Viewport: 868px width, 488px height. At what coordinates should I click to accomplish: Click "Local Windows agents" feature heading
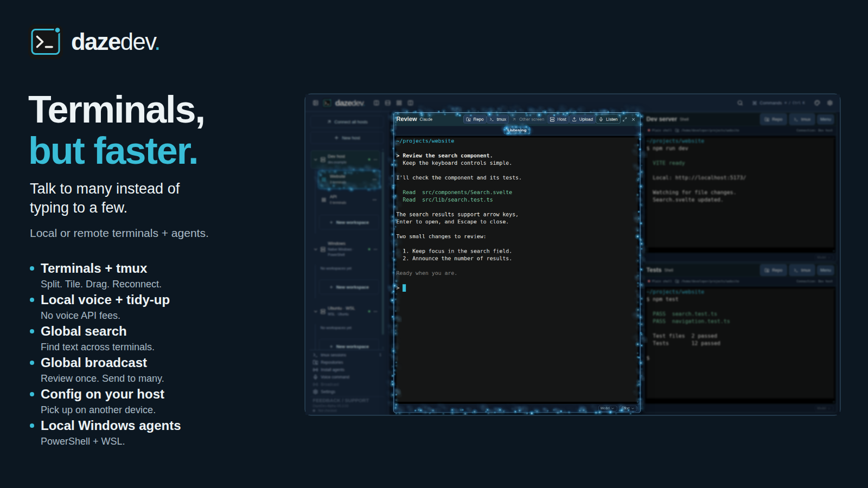[111, 426]
